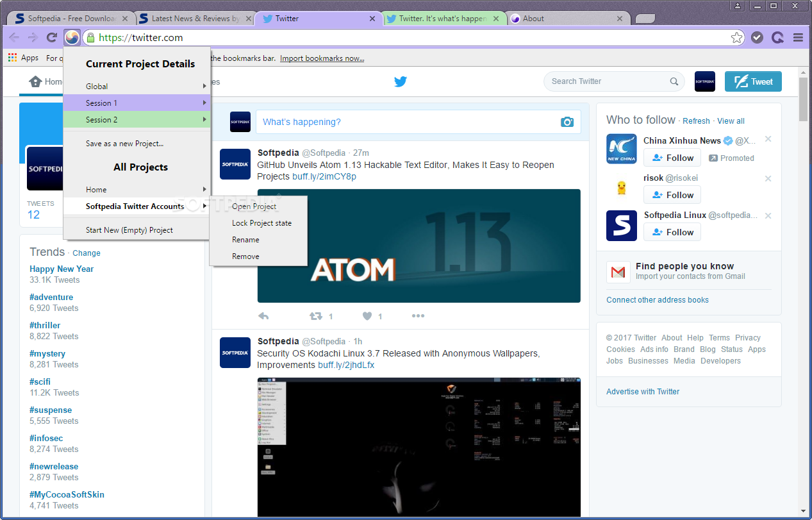812x520 pixels.
Task: Click the Tweet button
Action: pyautogui.click(x=753, y=81)
